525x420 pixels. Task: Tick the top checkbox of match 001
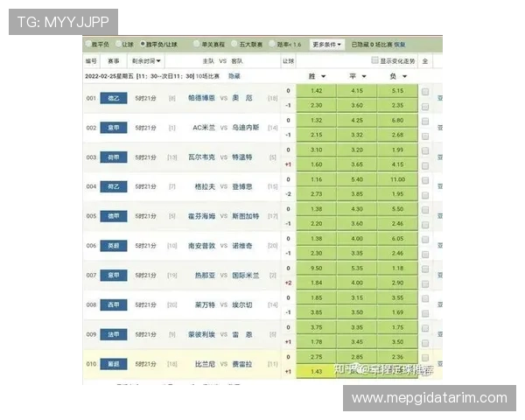point(425,91)
